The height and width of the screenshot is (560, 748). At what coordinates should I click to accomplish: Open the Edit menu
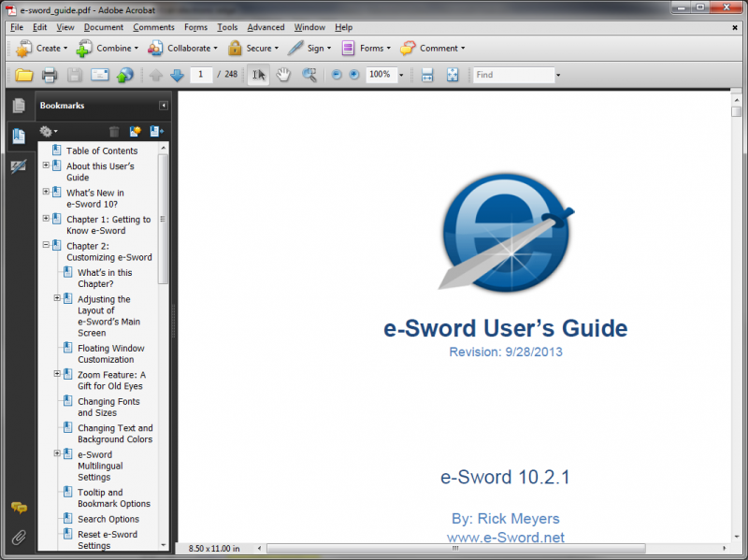point(39,28)
